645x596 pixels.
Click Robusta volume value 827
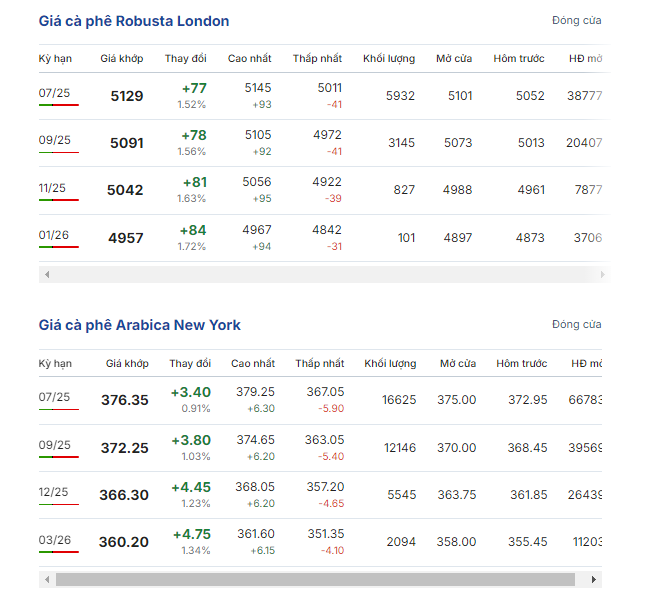pyautogui.click(x=404, y=190)
